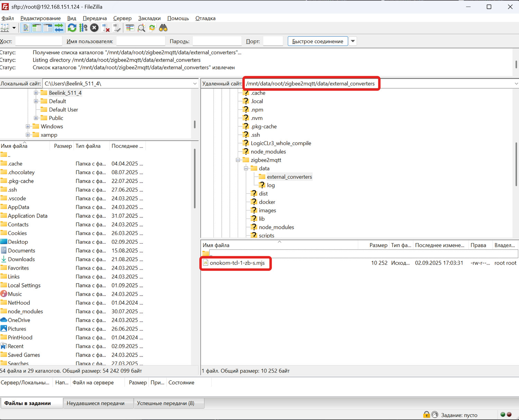Cancel current operation with the X icon
The width and height of the screenshot is (519, 420).
(x=94, y=28)
